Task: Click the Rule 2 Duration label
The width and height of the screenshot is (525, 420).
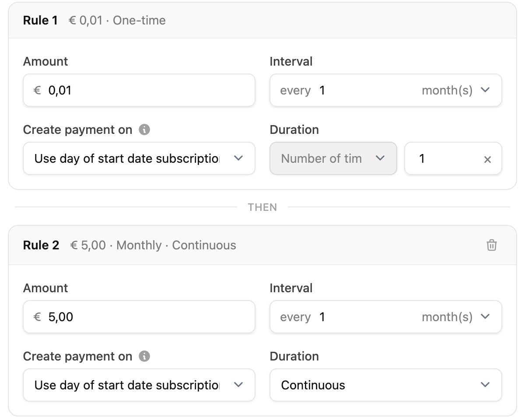Action: tap(294, 356)
